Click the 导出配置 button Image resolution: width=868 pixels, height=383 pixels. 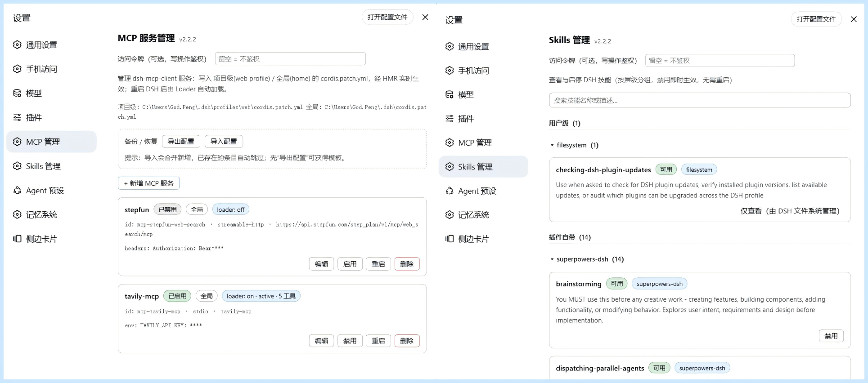click(181, 141)
